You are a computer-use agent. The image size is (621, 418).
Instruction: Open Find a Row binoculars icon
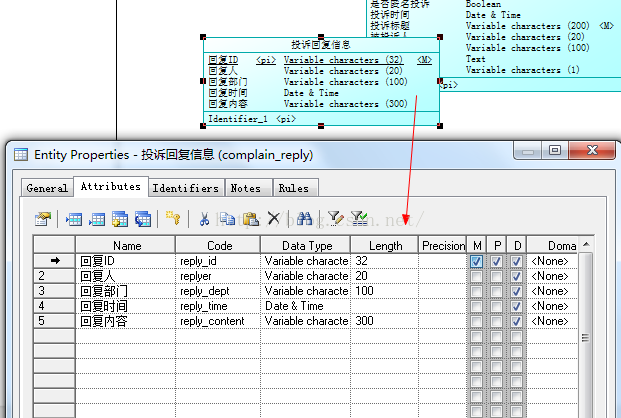point(305,218)
